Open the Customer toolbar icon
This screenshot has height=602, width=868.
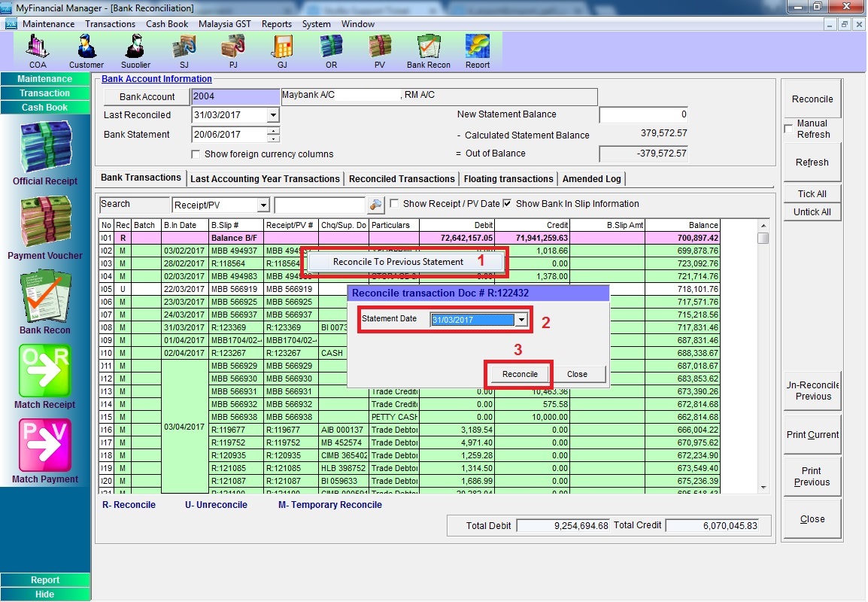pos(86,51)
